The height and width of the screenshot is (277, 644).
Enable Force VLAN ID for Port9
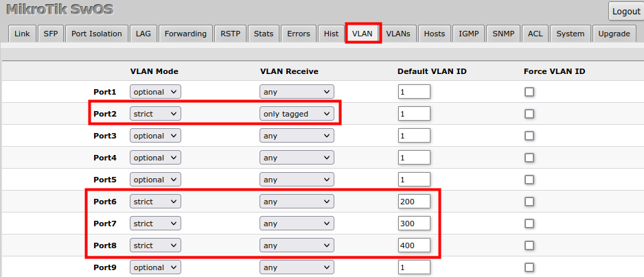click(529, 267)
